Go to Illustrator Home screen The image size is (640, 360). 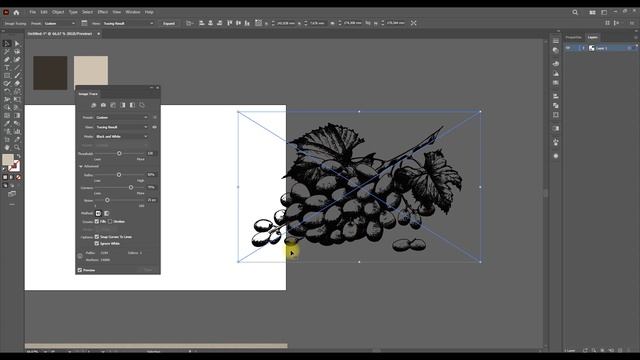[16, 12]
